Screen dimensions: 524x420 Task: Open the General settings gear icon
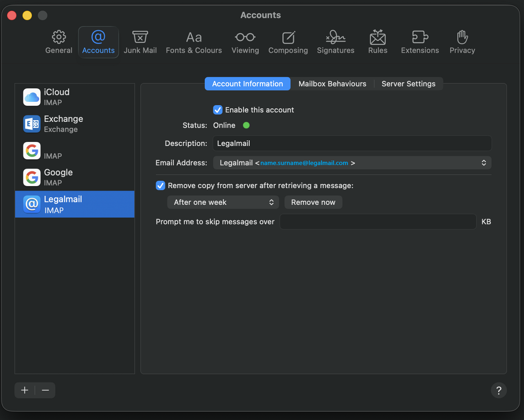(59, 42)
